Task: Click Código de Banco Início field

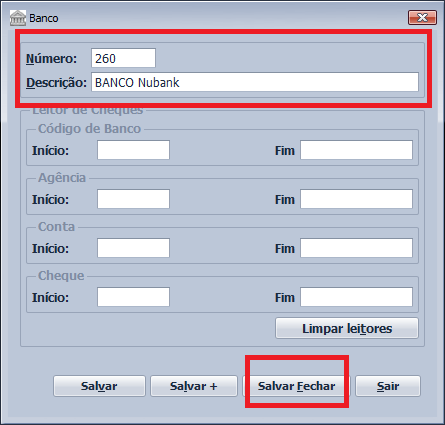Action: 133,150
